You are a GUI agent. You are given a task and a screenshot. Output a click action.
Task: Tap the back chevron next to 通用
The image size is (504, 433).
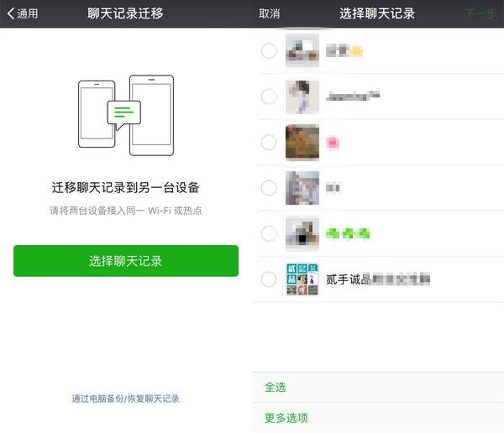point(11,13)
